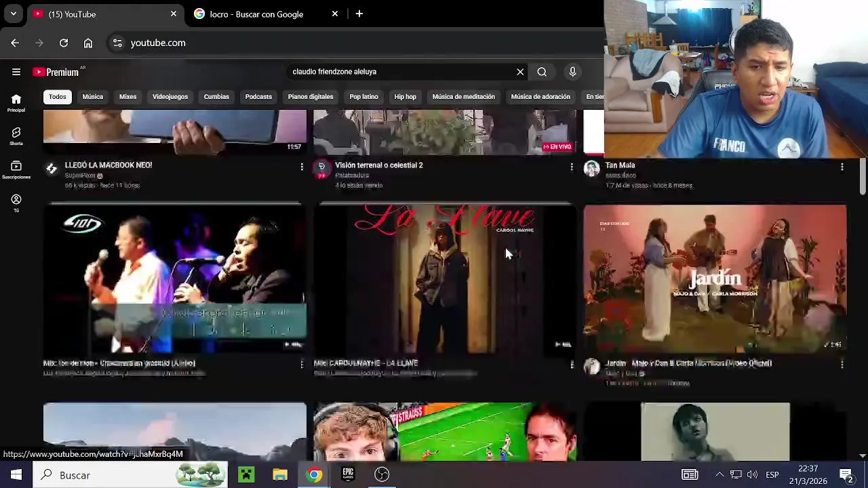
Task: Click the taskbar Buscar search box
Action: click(x=132, y=475)
